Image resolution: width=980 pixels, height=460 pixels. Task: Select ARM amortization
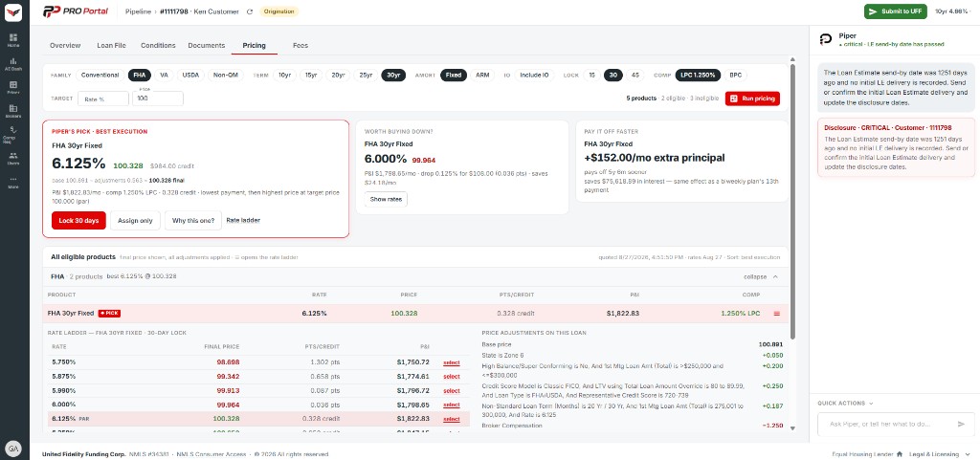click(x=482, y=75)
